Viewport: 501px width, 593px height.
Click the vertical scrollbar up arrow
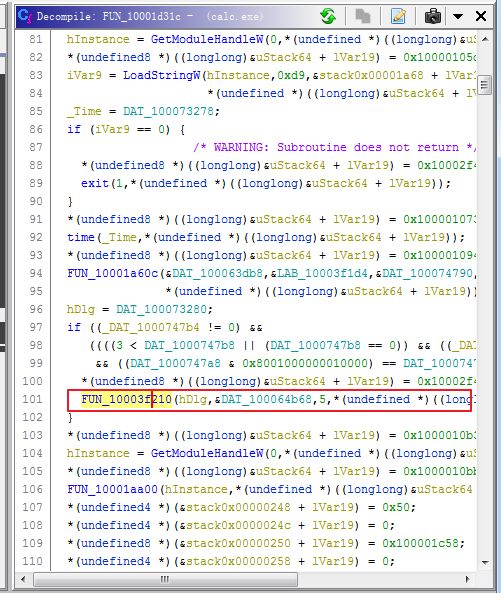pyautogui.click(x=485, y=39)
